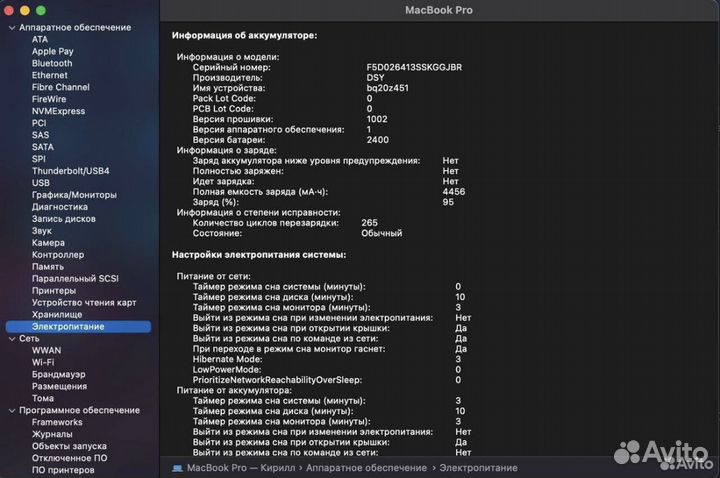This screenshot has width=720, height=478.
Task: Click the cycle count value 265
Action: coord(370,223)
